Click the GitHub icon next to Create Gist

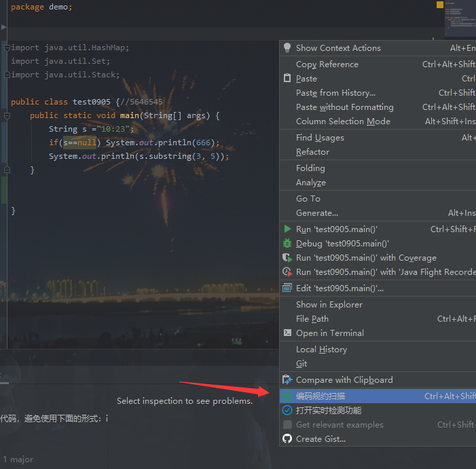click(287, 438)
